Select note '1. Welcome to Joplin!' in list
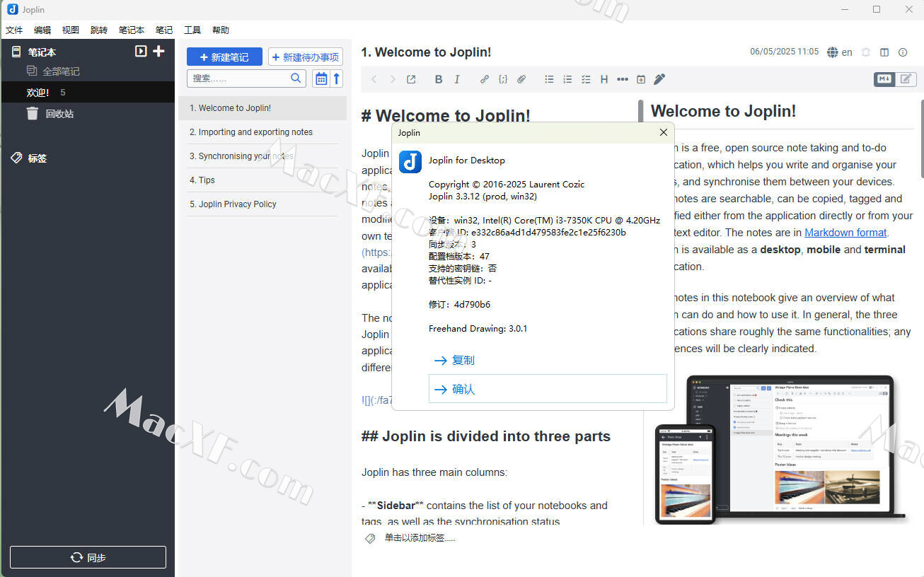 (262, 108)
